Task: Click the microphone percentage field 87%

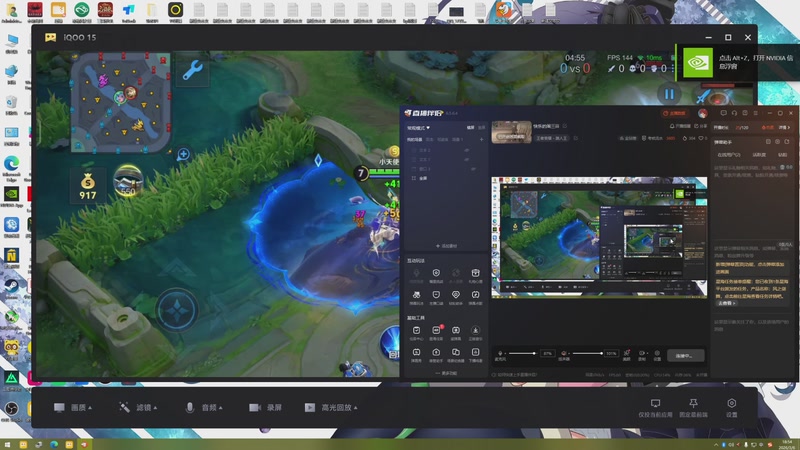Action: point(547,353)
